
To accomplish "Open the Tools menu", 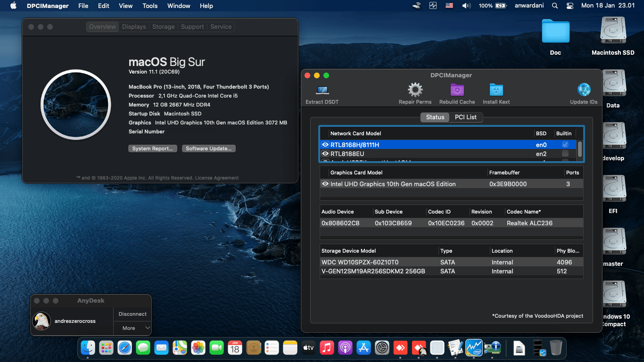I will coord(150,6).
